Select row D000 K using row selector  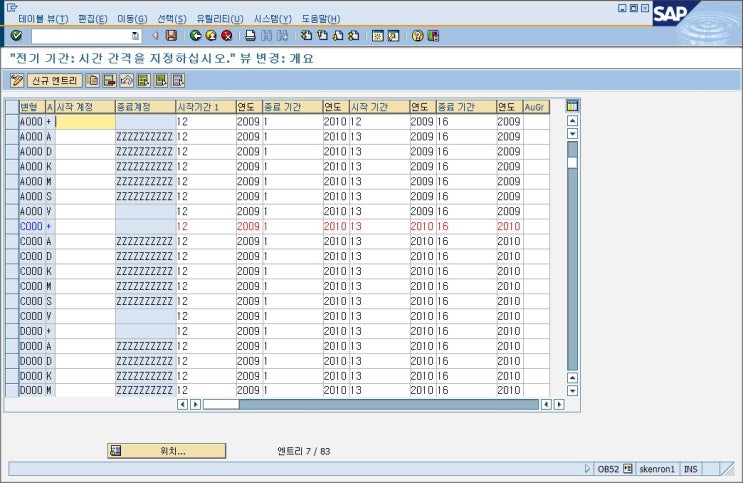click(x=11, y=376)
